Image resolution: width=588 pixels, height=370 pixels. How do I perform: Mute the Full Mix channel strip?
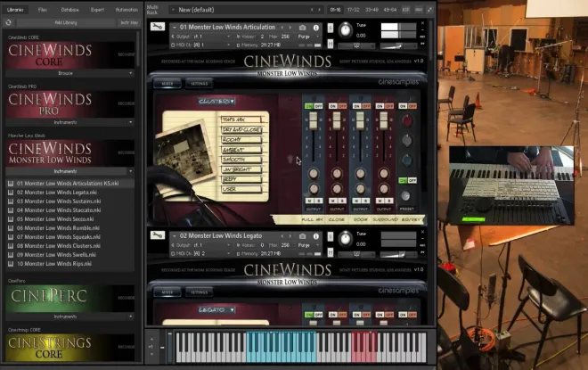point(309,201)
